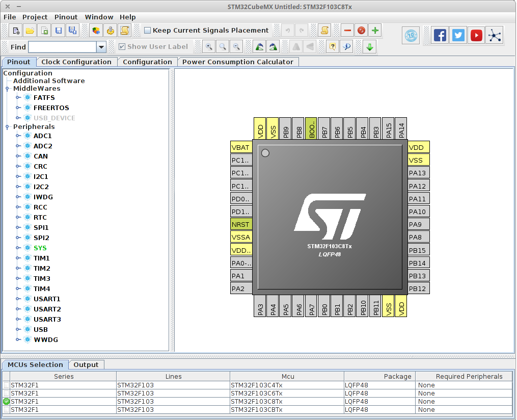Screen dimensions: 517x420
Task: Click the zoom out magnifier icon
Action: pos(236,46)
